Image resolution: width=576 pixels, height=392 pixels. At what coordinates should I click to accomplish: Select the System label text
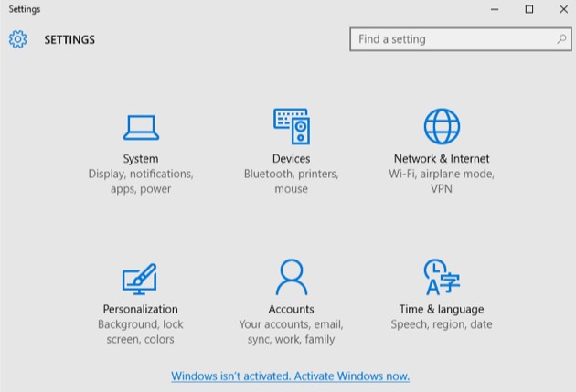pos(141,159)
